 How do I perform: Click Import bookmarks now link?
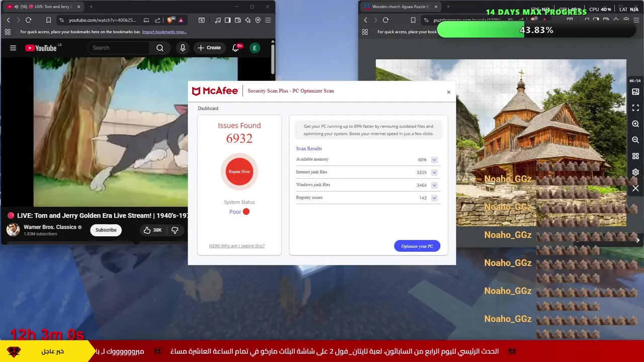(x=164, y=32)
